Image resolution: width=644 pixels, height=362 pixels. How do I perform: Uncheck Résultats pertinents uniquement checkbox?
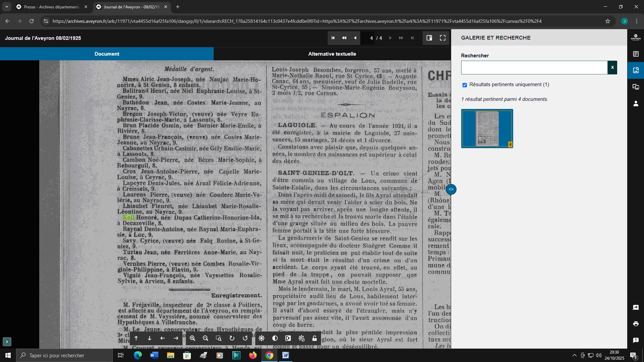(465, 85)
